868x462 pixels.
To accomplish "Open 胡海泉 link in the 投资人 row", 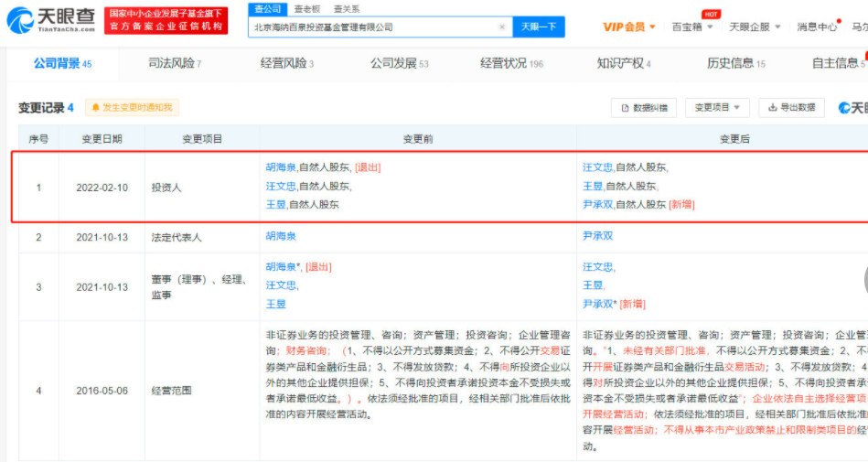I will coord(281,167).
